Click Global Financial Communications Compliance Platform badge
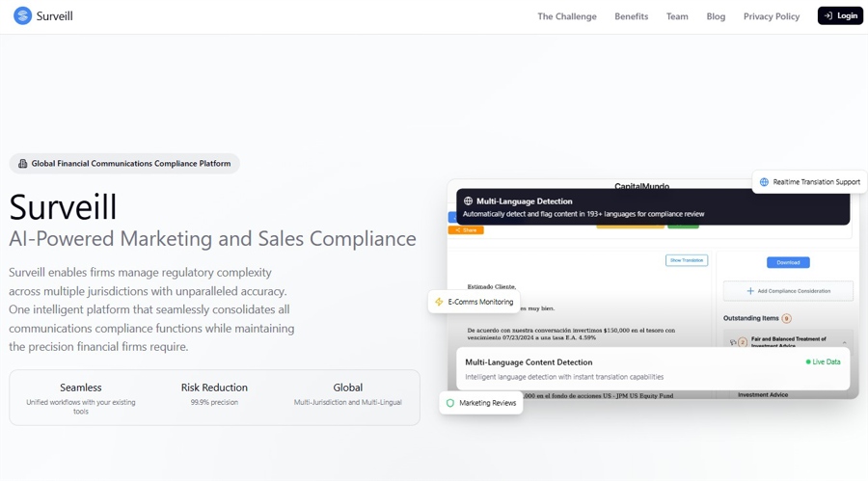This screenshot has width=868, height=481. click(124, 163)
